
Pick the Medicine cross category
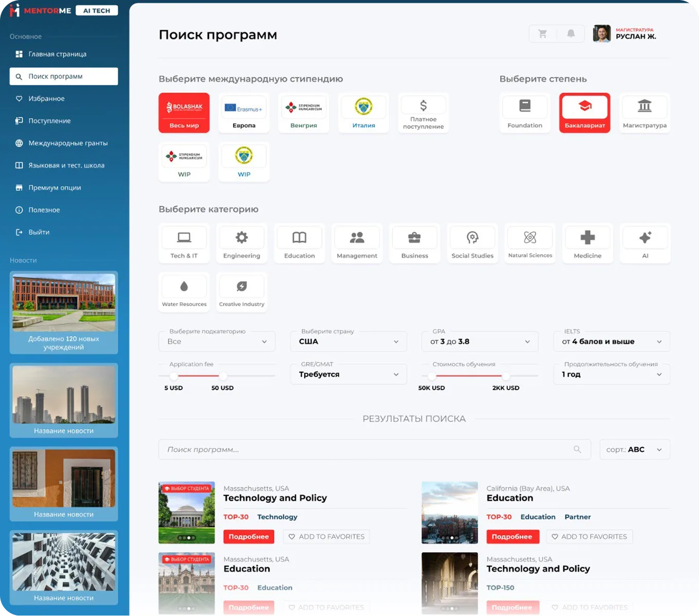(x=587, y=243)
